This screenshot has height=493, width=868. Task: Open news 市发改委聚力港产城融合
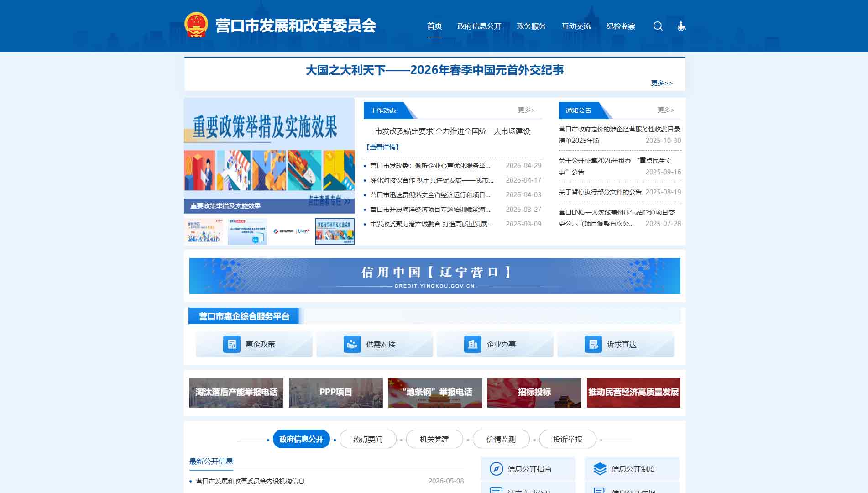click(x=431, y=224)
